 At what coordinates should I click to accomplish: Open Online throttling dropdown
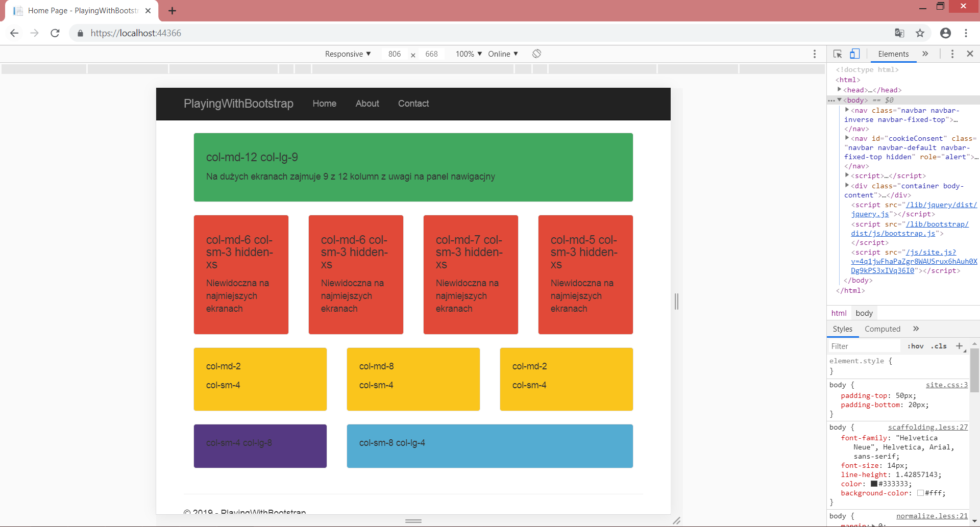tap(503, 54)
